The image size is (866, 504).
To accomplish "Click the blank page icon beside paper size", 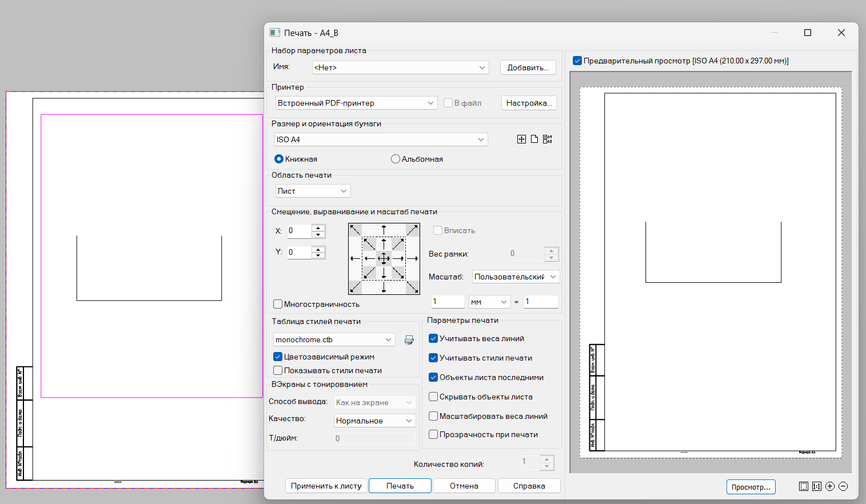I will click(x=534, y=139).
